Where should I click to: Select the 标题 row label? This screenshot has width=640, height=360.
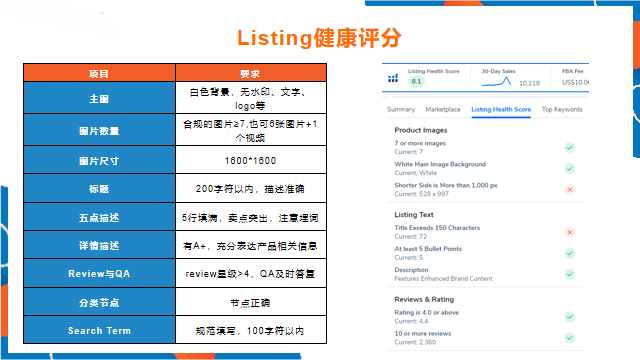[99, 189]
